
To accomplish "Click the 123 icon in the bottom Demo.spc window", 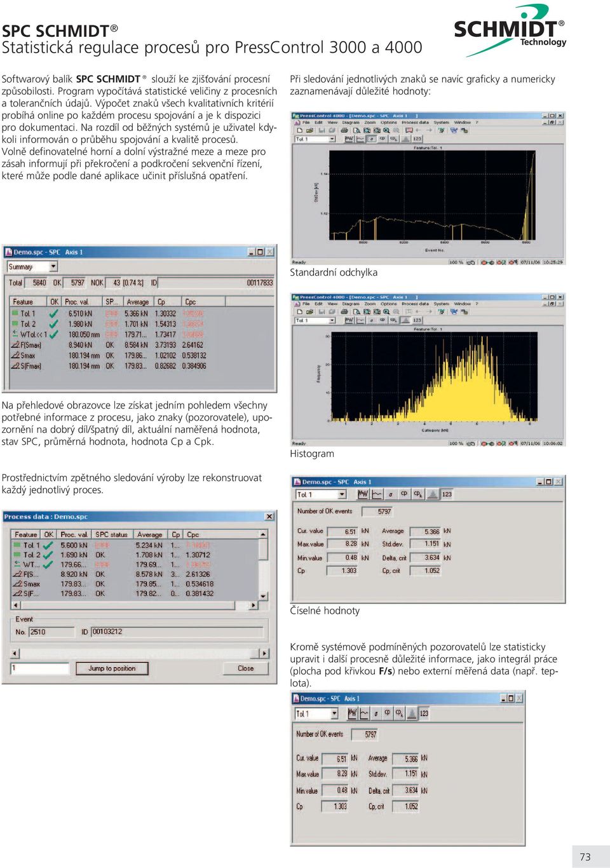I will click(424, 714).
